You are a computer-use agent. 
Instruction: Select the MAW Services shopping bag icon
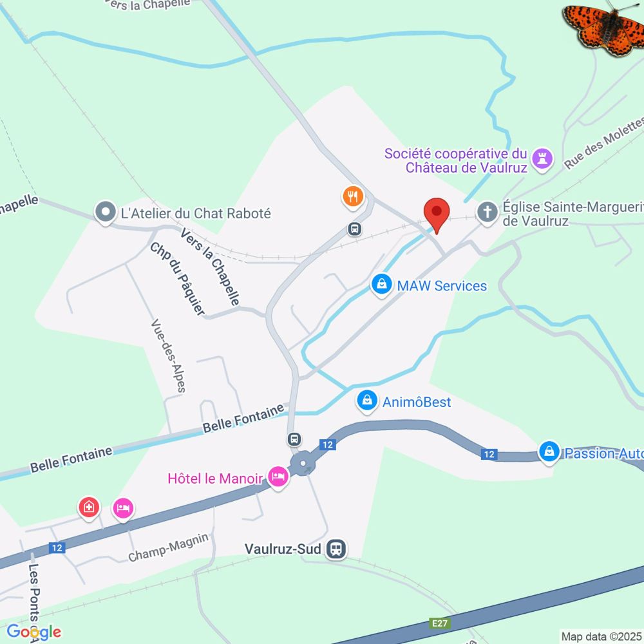[381, 285]
